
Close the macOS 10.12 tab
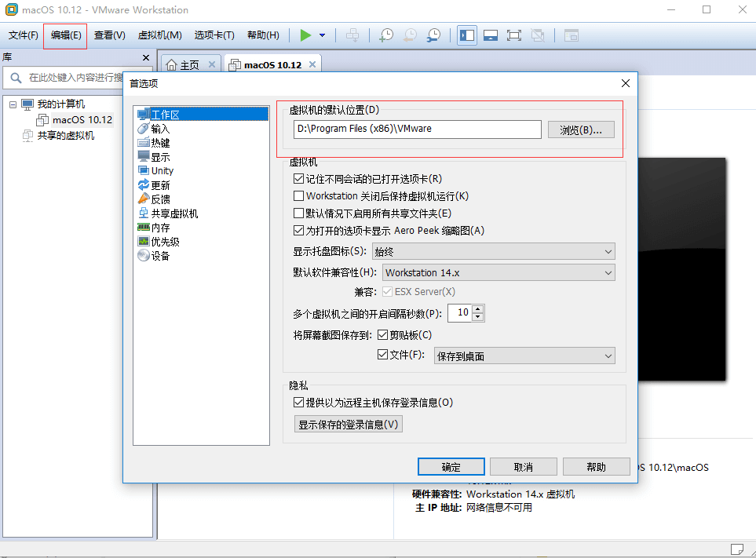click(x=312, y=64)
